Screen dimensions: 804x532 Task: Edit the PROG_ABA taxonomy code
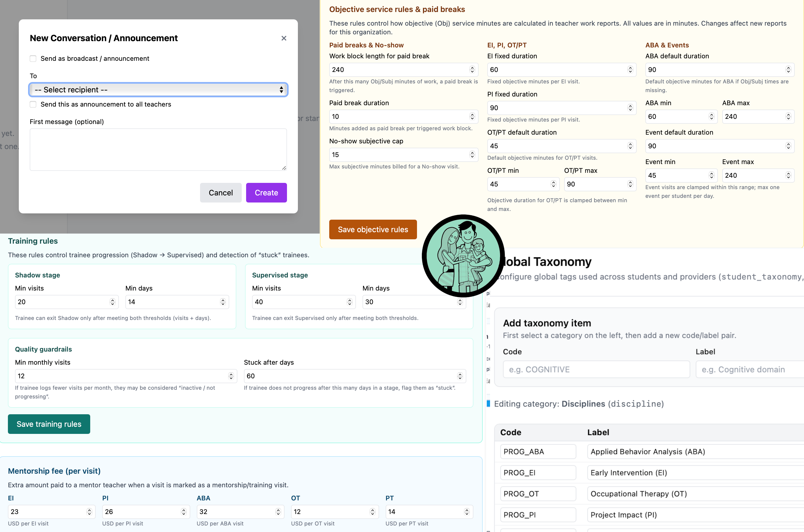click(538, 451)
